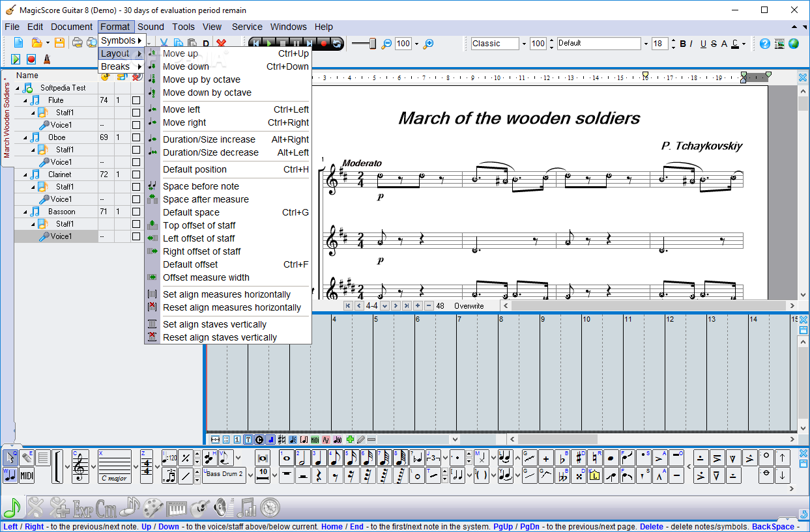This screenshot has height=532, width=810.
Task: Open the C major key signature dropdown
Action: [136, 466]
